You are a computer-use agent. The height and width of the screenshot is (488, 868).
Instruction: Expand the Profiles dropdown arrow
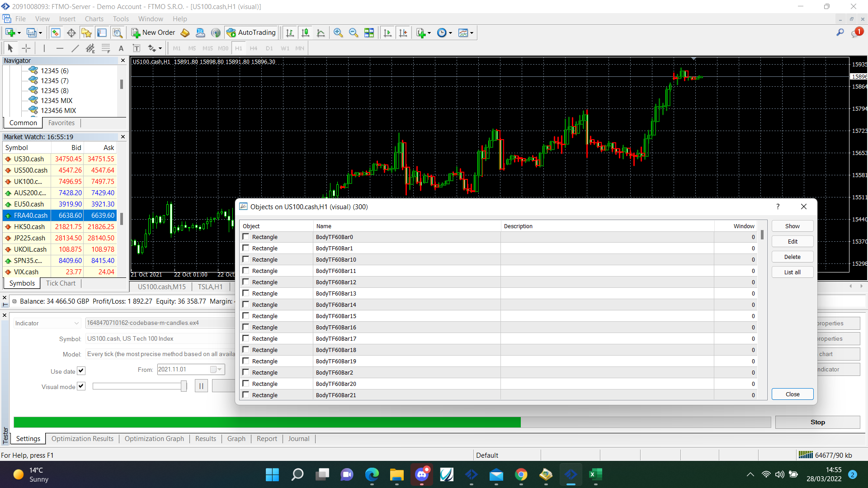[40, 33]
